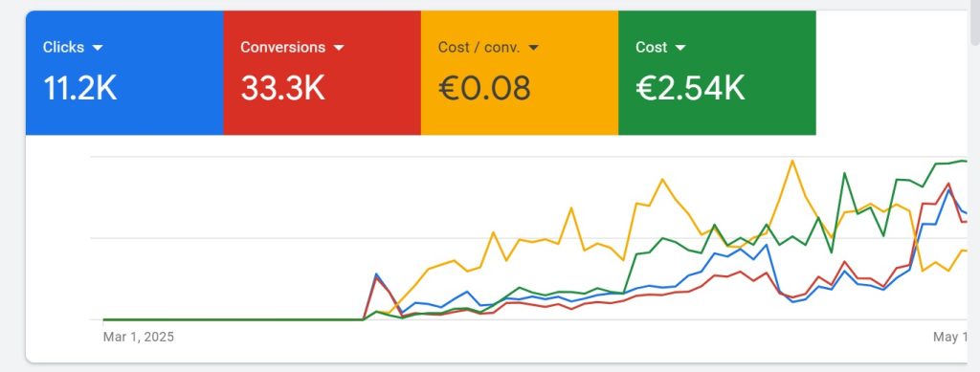The height and width of the screenshot is (372, 980).
Task: Select the €2.54K cost value
Action: point(690,88)
